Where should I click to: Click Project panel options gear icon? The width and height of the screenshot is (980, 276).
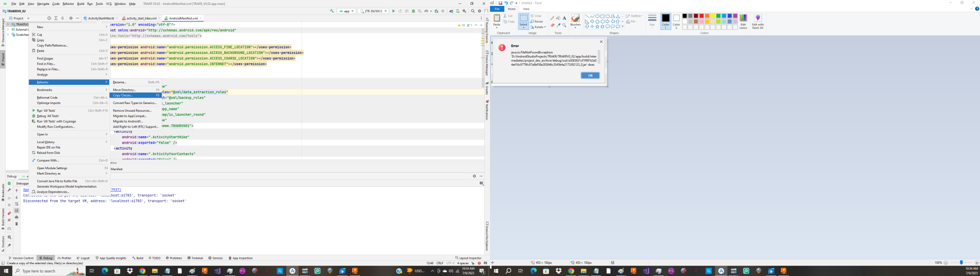pyautogui.click(x=71, y=18)
